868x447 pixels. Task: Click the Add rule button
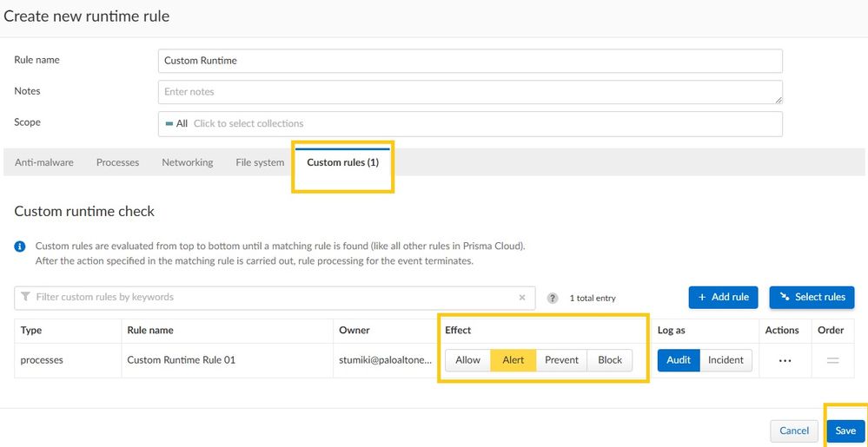pos(724,297)
